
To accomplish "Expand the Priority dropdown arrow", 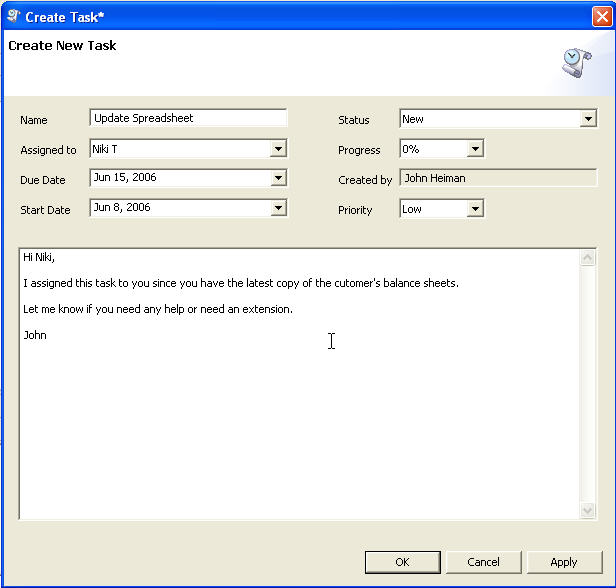I will (x=475, y=209).
